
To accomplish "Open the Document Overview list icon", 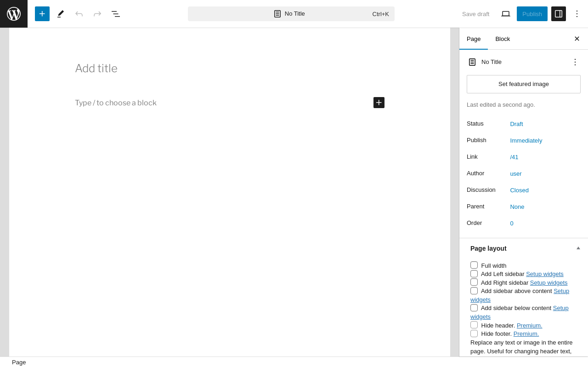I will [116, 14].
